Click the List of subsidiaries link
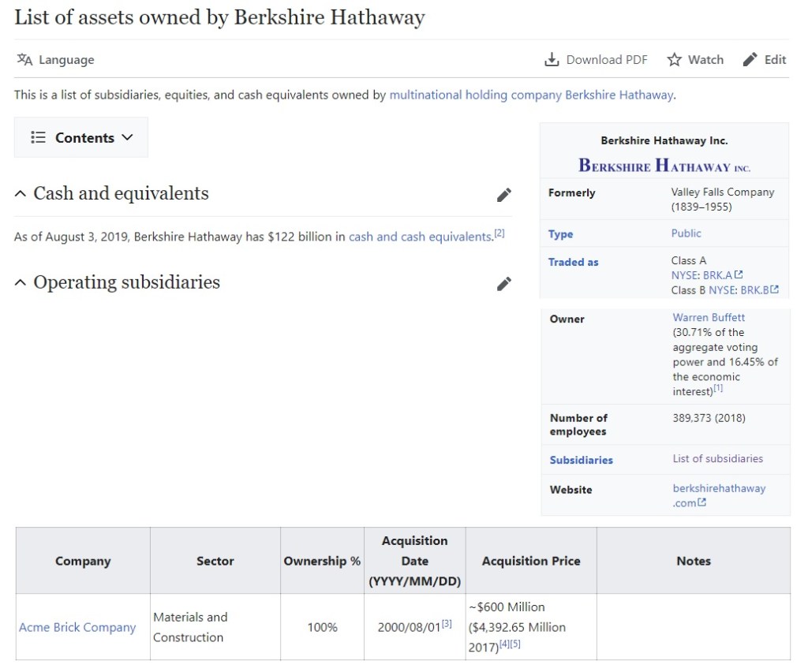 pyautogui.click(x=717, y=459)
